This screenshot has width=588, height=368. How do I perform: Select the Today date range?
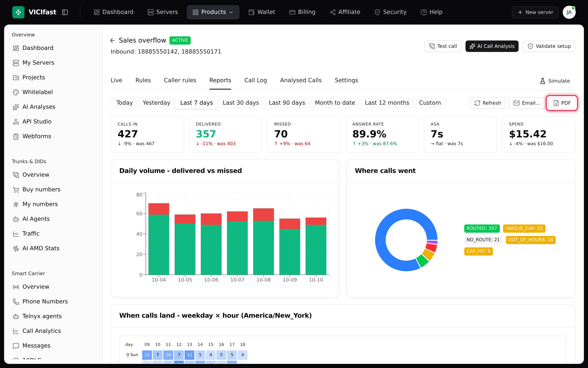tap(124, 103)
